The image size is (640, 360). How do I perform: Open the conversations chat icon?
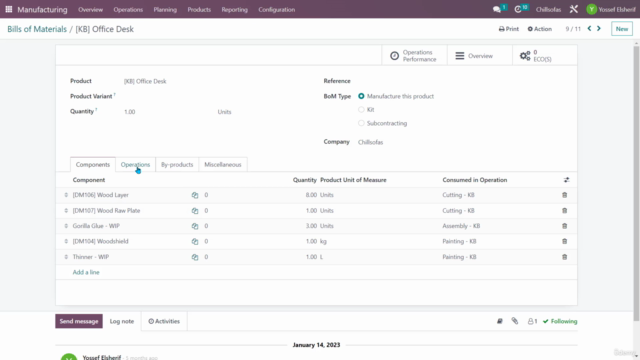(x=497, y=9)
